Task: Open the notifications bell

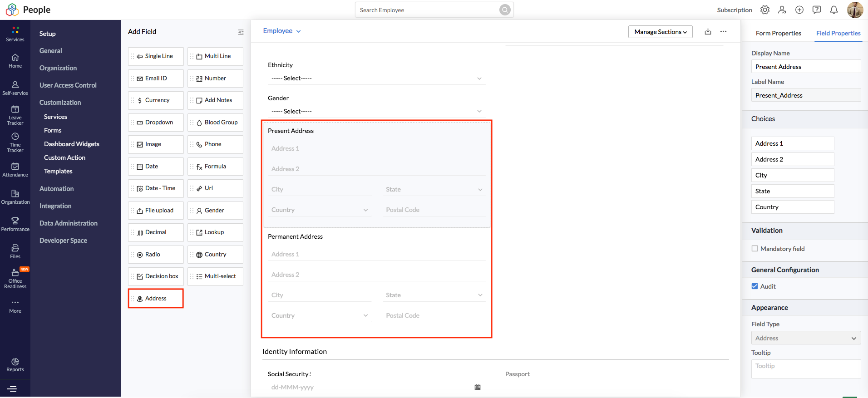Action: (x=834, y=10)
